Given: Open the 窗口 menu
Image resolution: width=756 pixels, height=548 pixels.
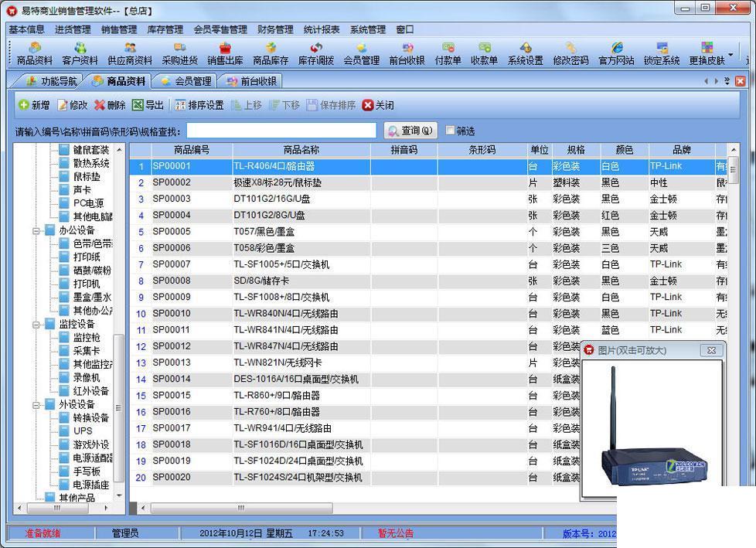Looking at the screenshot, I should [405, 29].
